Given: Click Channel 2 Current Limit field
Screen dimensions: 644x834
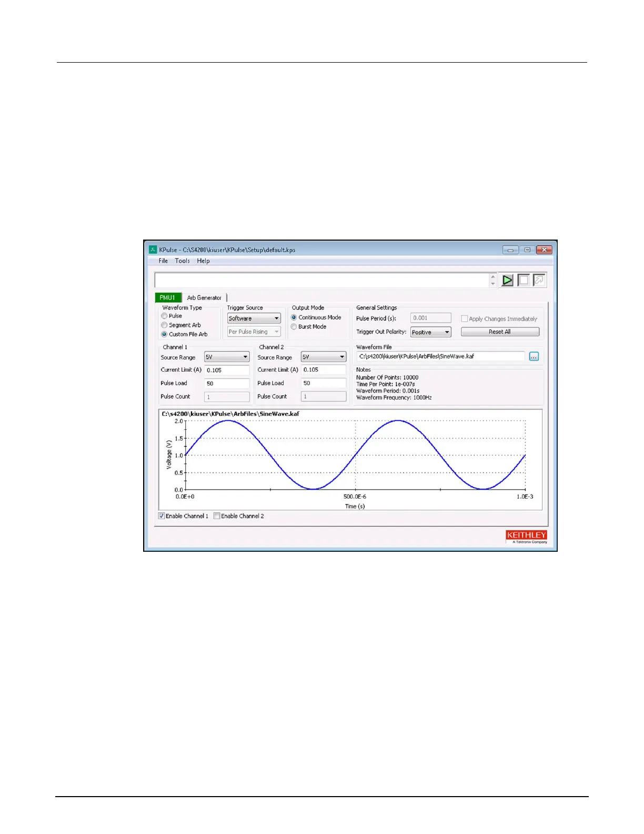Looking at the screenshot, I should pos(324,370).
